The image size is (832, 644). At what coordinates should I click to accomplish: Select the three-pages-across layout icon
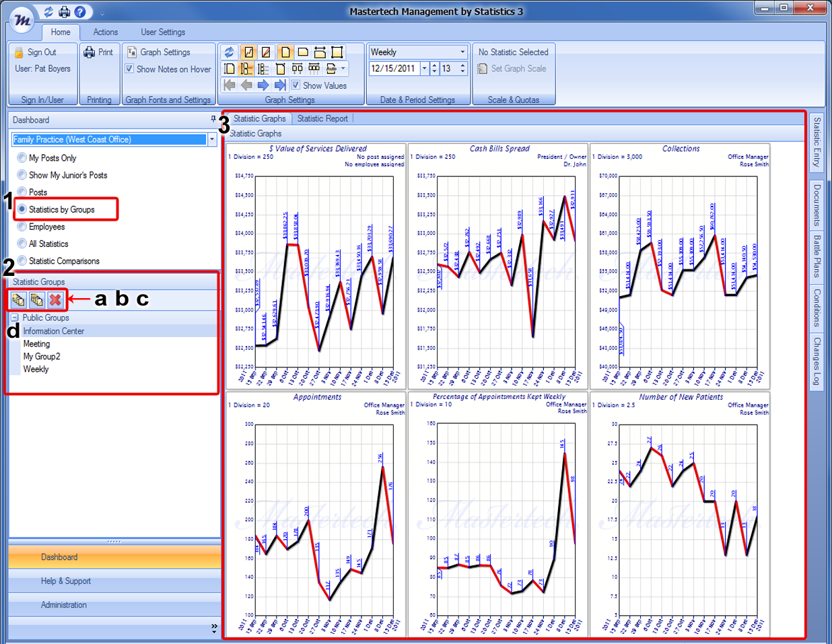point(314,69)
